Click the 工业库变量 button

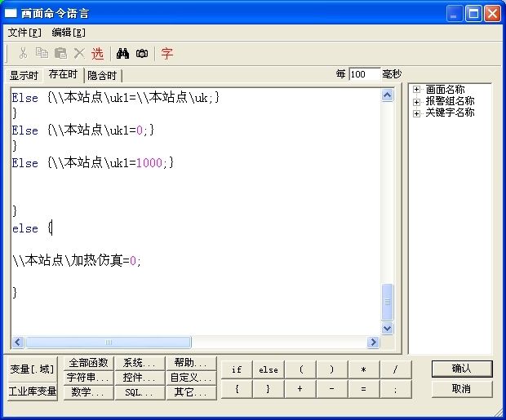pos(33,391)
